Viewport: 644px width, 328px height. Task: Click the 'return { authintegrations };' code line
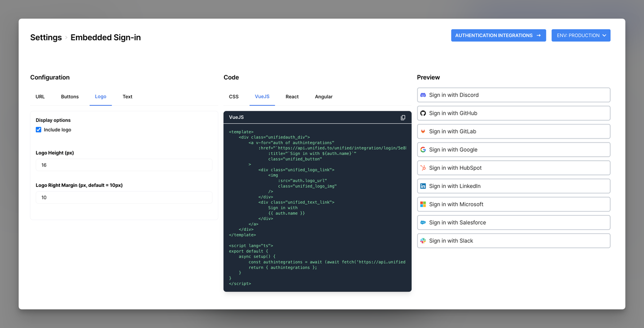tap(283, 268)
